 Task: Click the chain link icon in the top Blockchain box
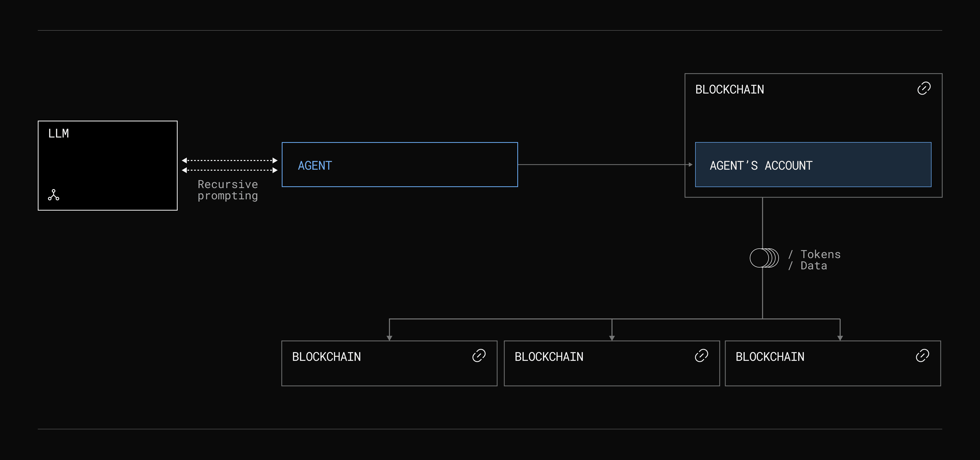coord(924,88)
